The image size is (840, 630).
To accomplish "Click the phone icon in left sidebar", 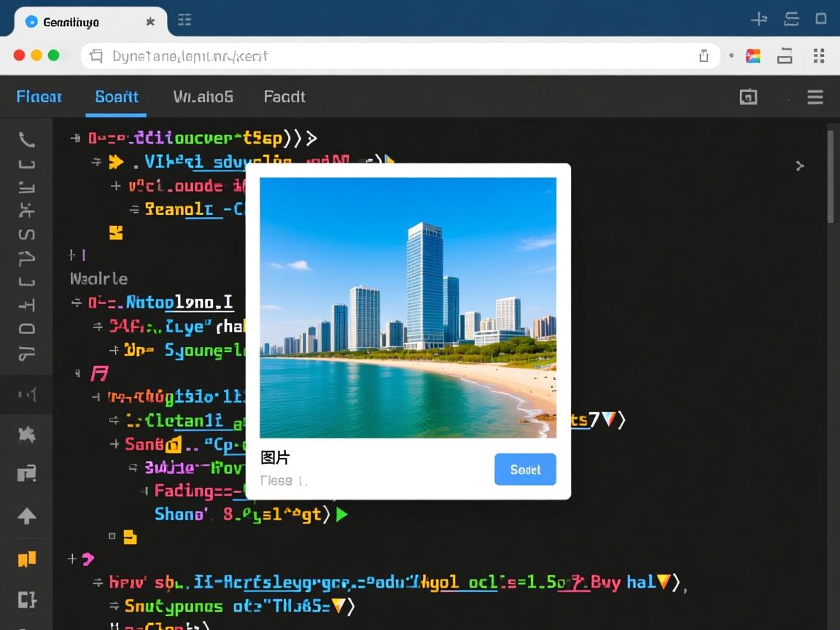I will click(x=26, y=139).
